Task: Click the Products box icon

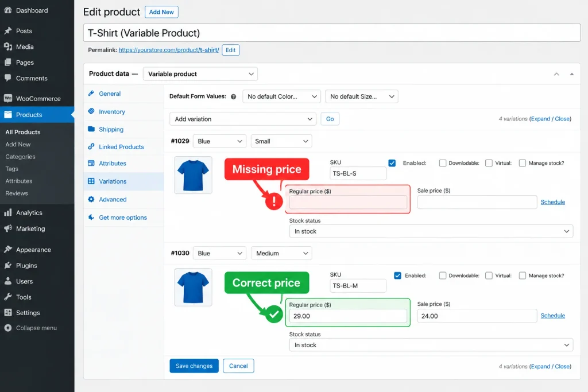Action: [8, 115]
